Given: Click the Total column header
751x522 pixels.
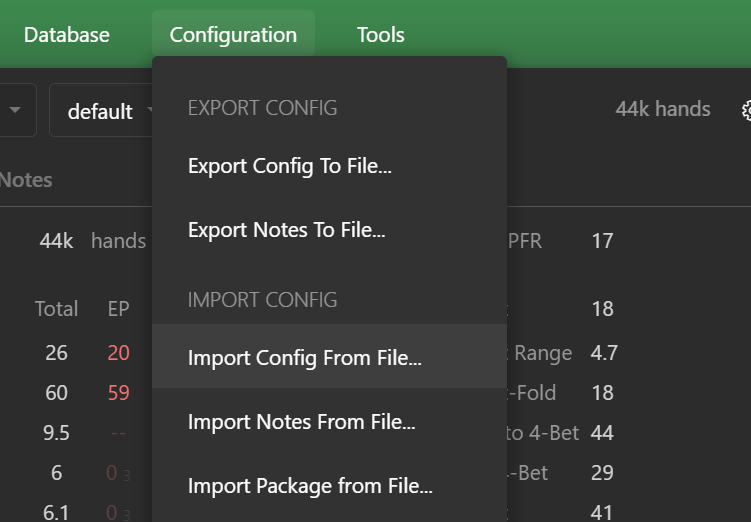Looking at the screenshot, I should (57, 309).
